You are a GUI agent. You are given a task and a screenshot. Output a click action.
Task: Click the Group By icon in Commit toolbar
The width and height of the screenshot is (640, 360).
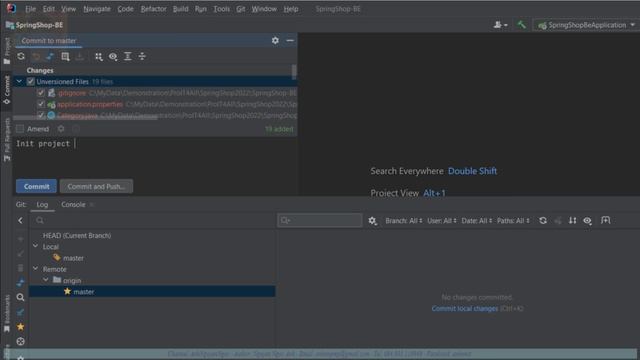99,56
